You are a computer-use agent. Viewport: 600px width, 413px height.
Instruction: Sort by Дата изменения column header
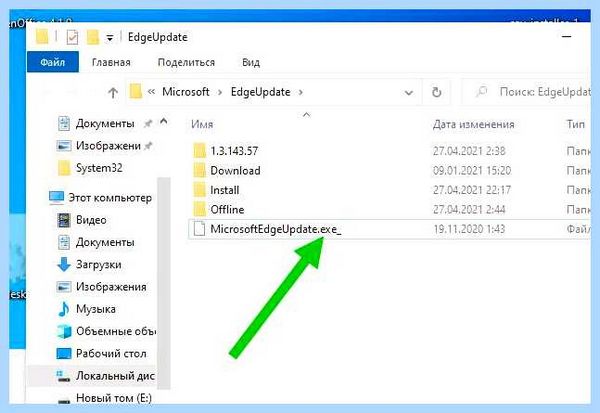pyautogui.click(x=473, y=124)
